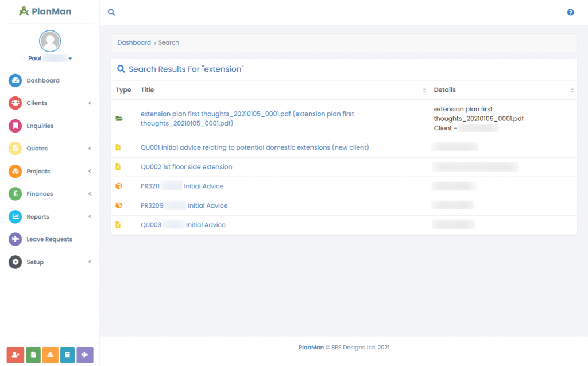Click the Enquiries bookmark icon
588x366 pixels.
tap(16, 126)
